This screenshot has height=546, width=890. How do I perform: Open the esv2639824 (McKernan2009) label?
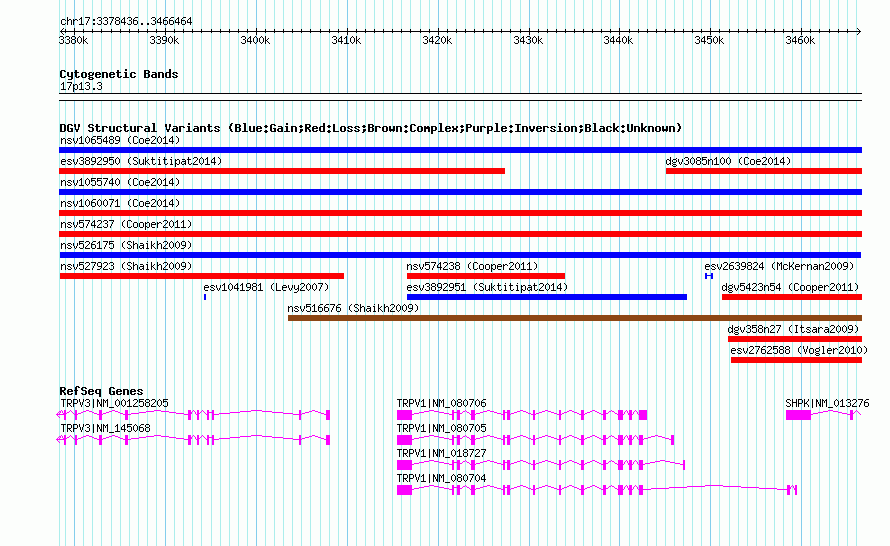click(x=779, y=266)
